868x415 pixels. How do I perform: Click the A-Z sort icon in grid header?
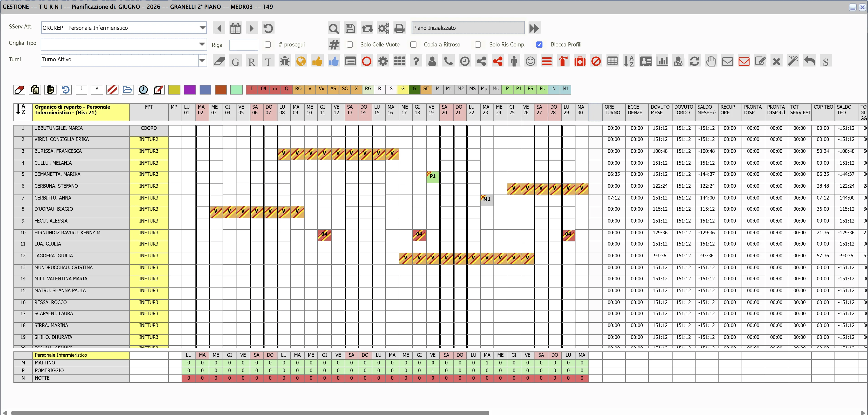coord(21,110)
